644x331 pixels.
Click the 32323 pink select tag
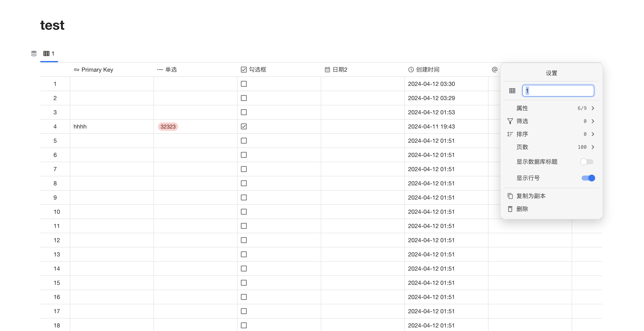pos(168,127)
